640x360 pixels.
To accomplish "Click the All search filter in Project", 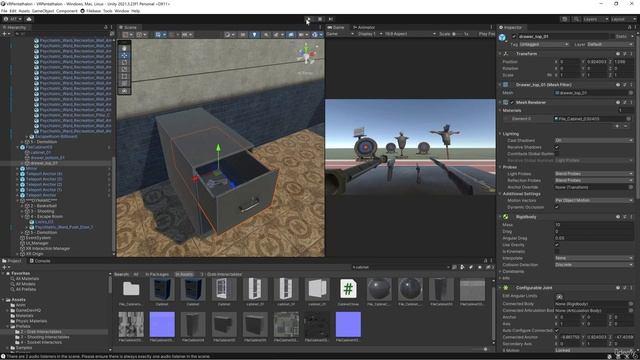I will 136,274.
